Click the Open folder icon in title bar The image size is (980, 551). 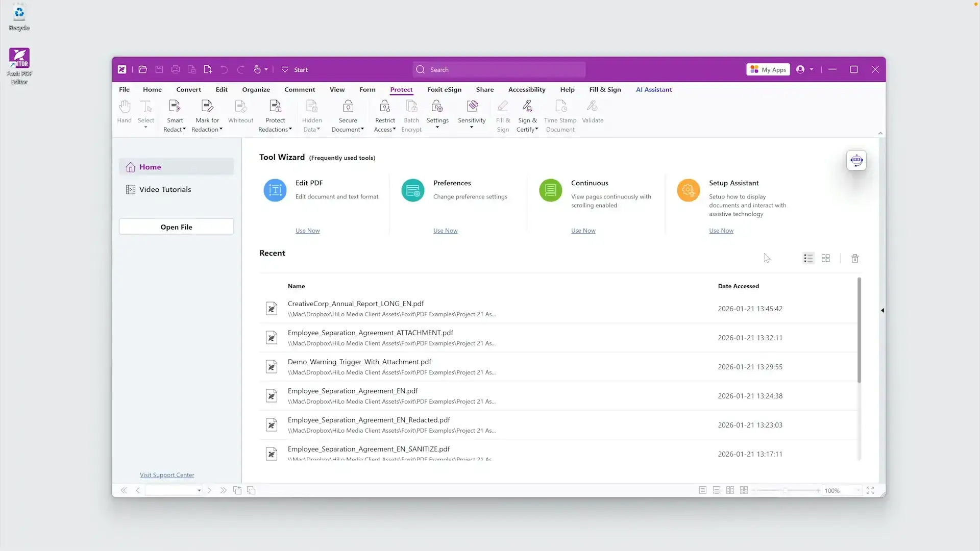[x=143, y=70]
